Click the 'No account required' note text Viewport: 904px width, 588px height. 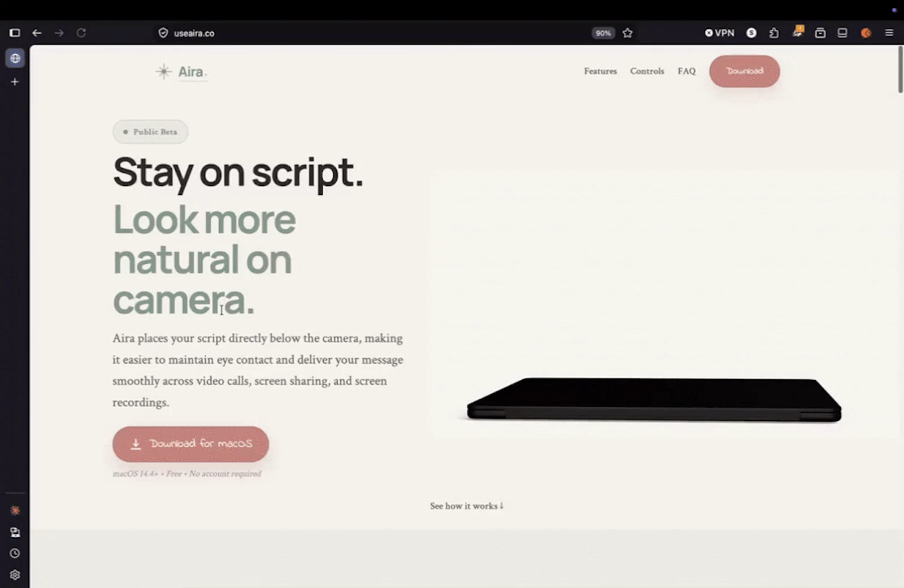(225, 474)
